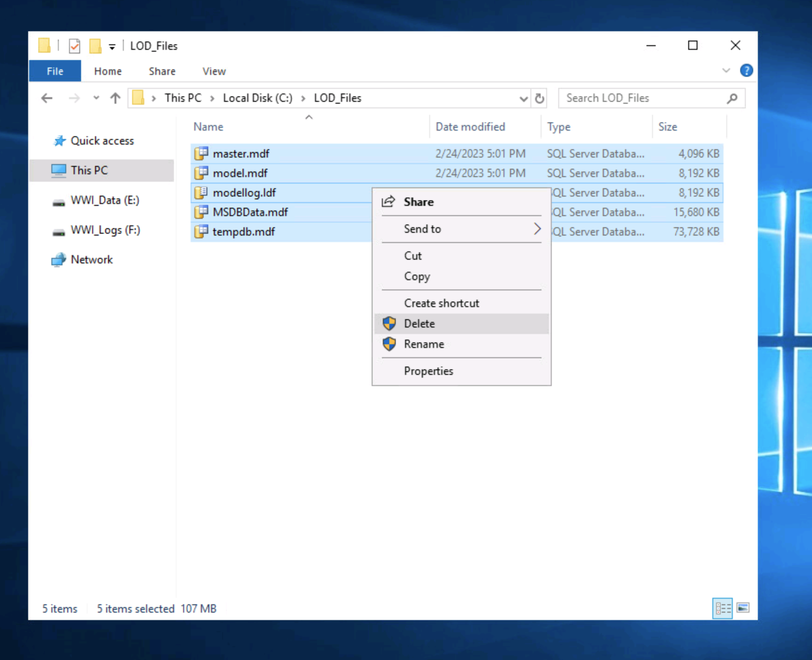This screenshot has height=660, width=812.
Task: Open the Quick Access Toolbar customize dropdown
Action: click(112, 46)
